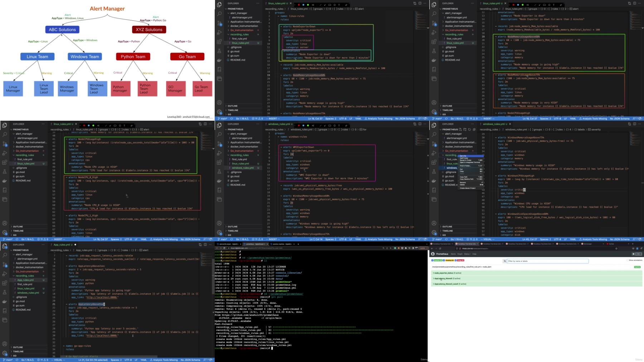The image size is (644, 362).
Task: Pick green pen color in NodeCPU_0_High window's toolbar
Action: pos(93,125)
